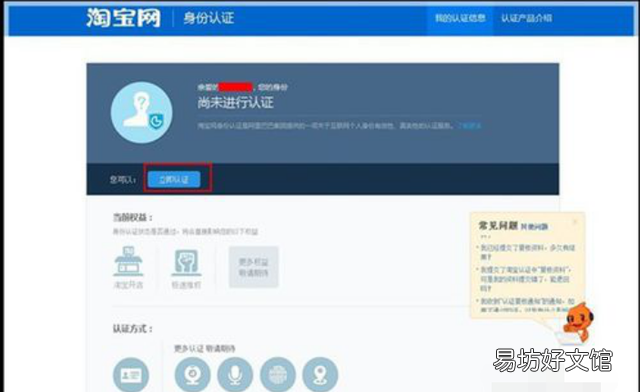This screenshot has height=392, width=640.
Task: Click the 淘宝网 logo in the header
Action: (x=123, y=18)
